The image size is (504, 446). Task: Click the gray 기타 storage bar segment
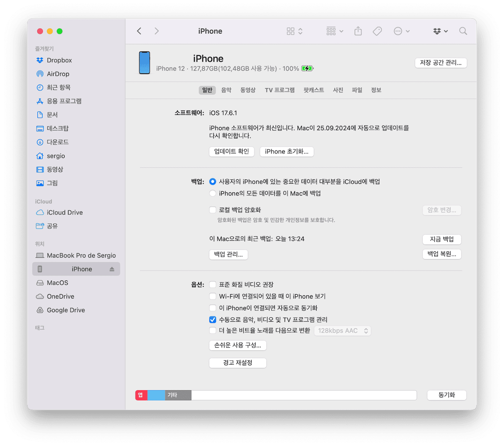pyautogui.click(x=178, y=395)
